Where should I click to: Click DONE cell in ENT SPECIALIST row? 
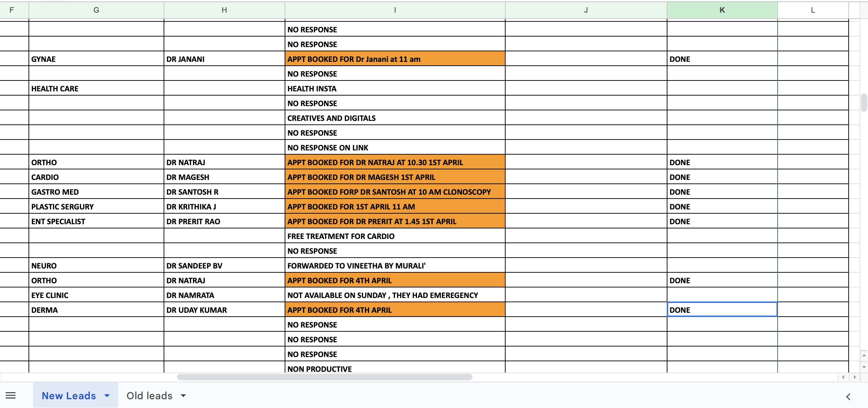(x=722, y=221)
